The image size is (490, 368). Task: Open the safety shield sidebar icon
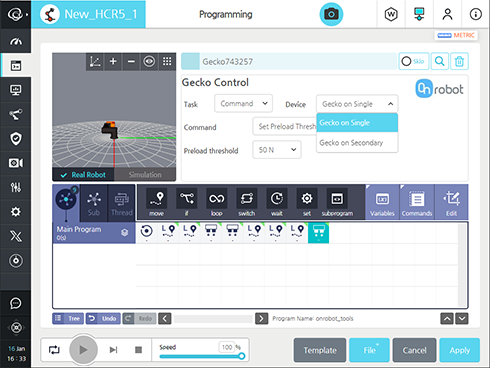tap(16, 139)
